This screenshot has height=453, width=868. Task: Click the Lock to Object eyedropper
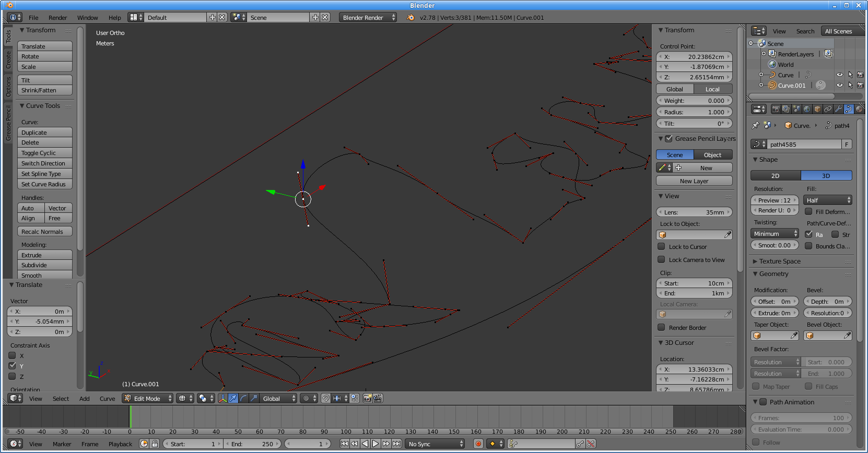click(x=728, y=235)
